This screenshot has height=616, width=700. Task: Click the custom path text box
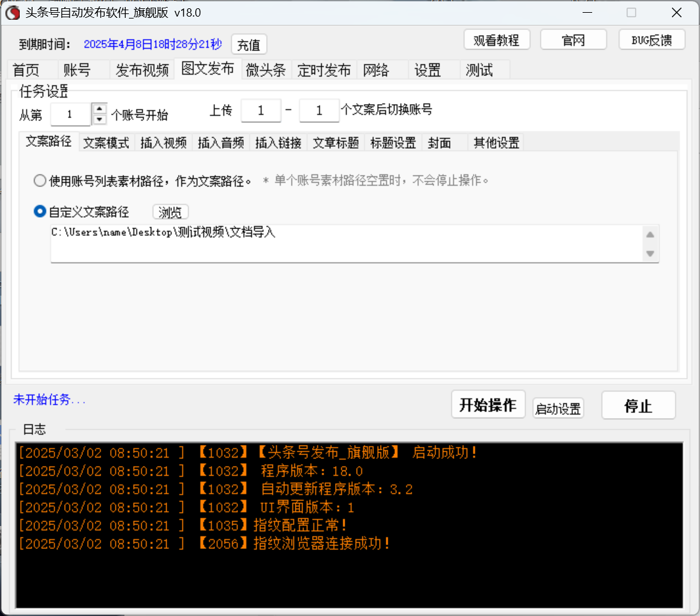[x=346, y=243]
